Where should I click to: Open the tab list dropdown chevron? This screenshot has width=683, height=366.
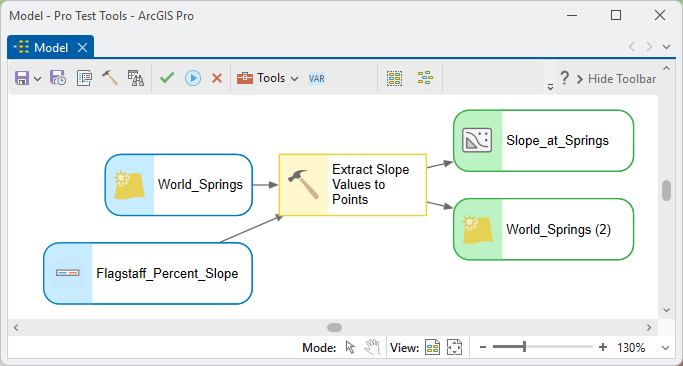(666, 47)
